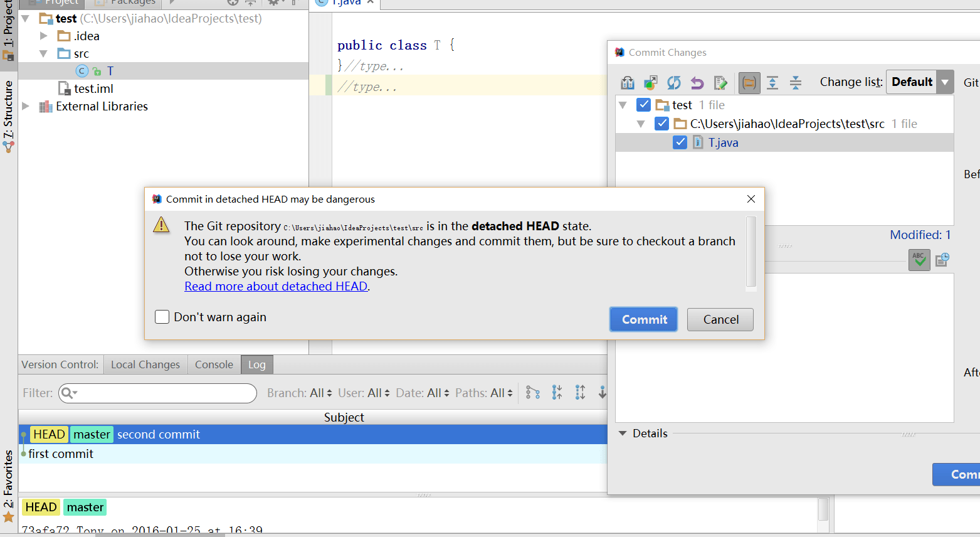
Task: Click Commit button in detached HEAD dialog
Action: 644,319
